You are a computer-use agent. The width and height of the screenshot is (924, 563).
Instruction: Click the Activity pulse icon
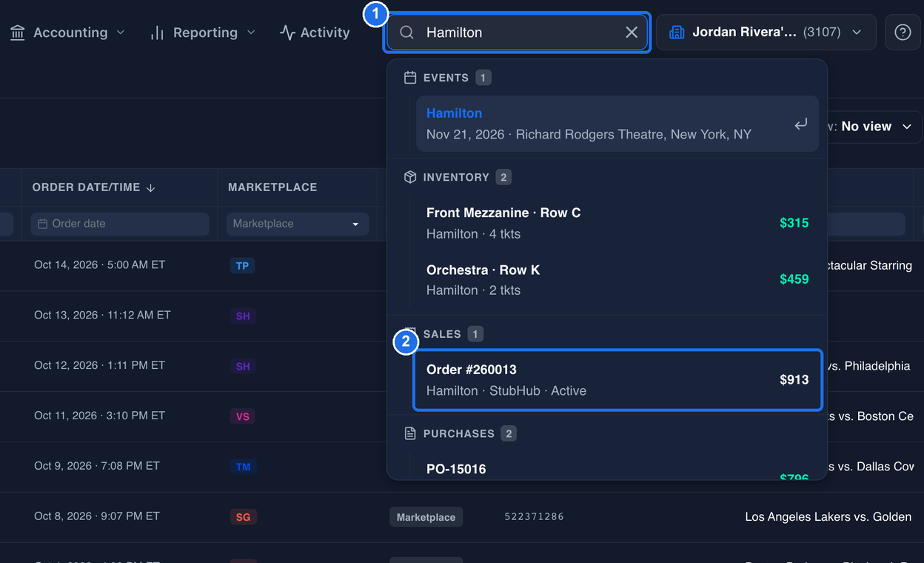(x=287, y=33)
